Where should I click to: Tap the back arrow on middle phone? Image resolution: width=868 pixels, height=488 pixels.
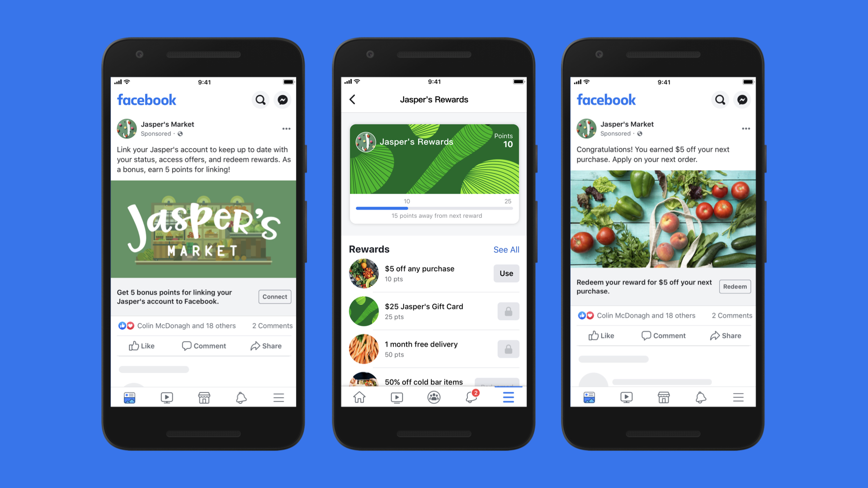click(353, 100)
